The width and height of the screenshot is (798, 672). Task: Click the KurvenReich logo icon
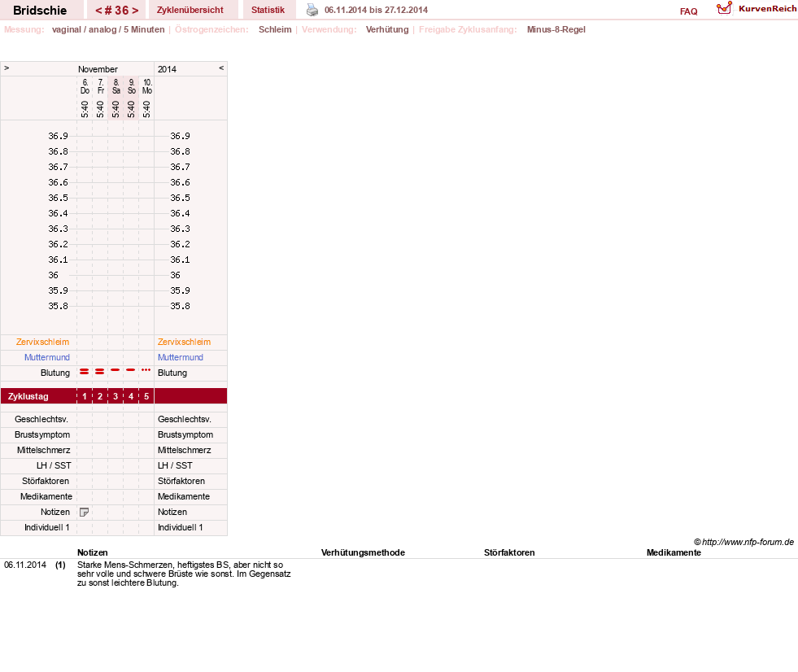(x=724, y=9)
